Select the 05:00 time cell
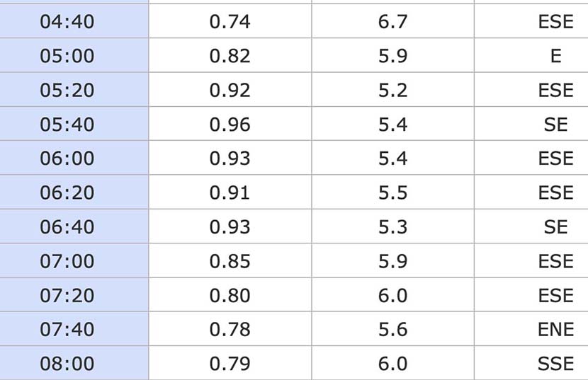 coord(74,55)
